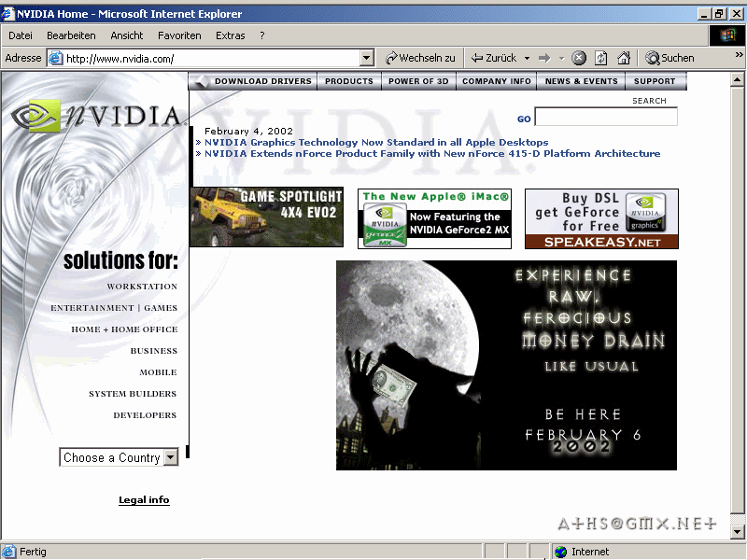Open the New Apple iMac banner
The image size is (747, 560).
pos(434,218)
